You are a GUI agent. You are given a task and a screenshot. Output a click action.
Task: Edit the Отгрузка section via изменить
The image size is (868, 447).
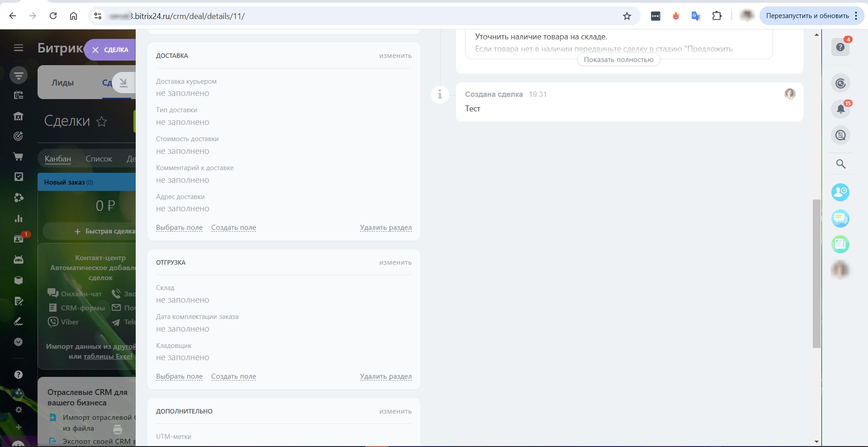395,262
